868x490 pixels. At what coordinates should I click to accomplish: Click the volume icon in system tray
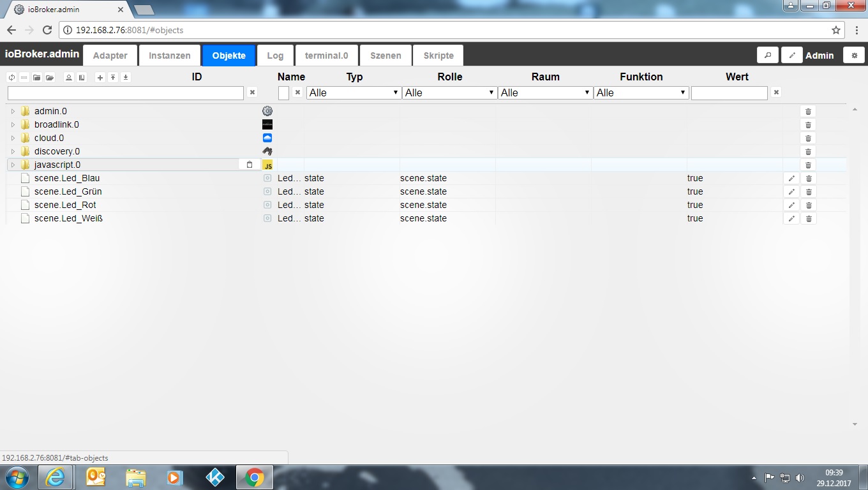[x=800, y=477]
